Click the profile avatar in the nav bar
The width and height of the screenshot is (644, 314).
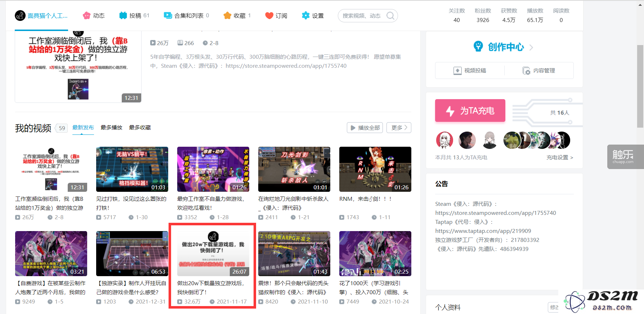click(x=20, y=16)
